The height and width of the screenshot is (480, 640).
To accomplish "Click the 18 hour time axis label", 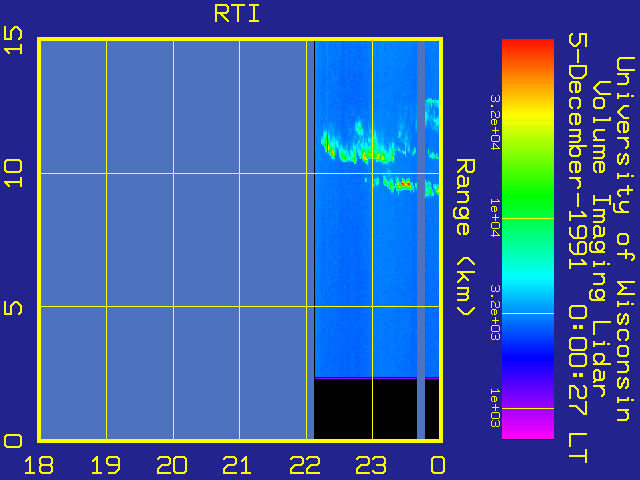I will click(39, 465).
